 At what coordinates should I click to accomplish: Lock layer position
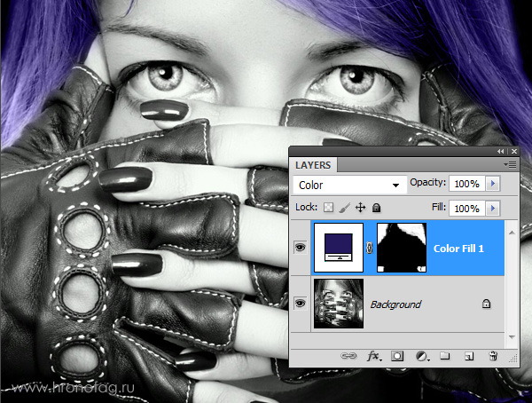click(360, 208)
